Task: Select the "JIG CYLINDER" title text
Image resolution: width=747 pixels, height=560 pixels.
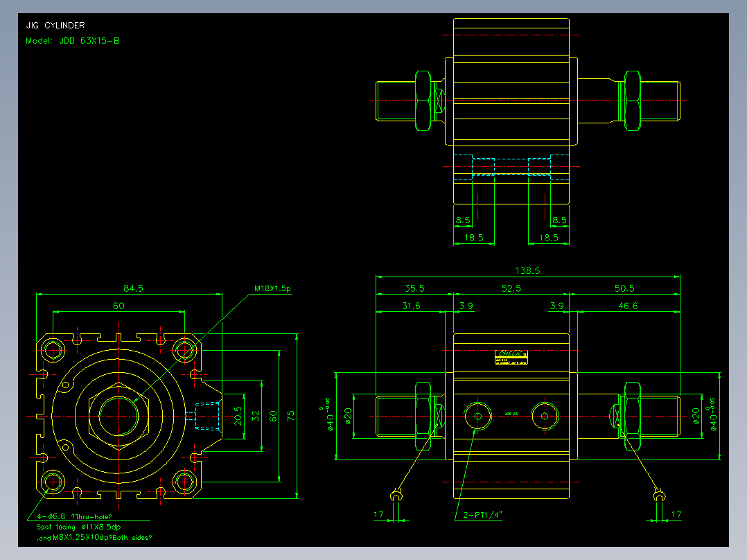Action: click(55, 25)
